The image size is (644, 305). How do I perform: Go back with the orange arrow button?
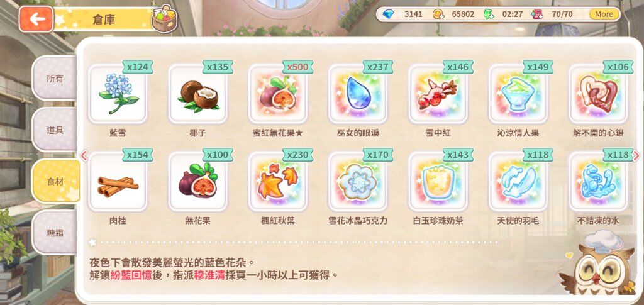[x=36, y=19]
